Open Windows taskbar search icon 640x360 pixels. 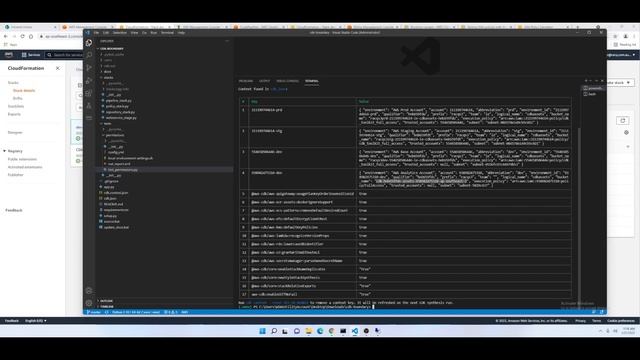[274, 331]
